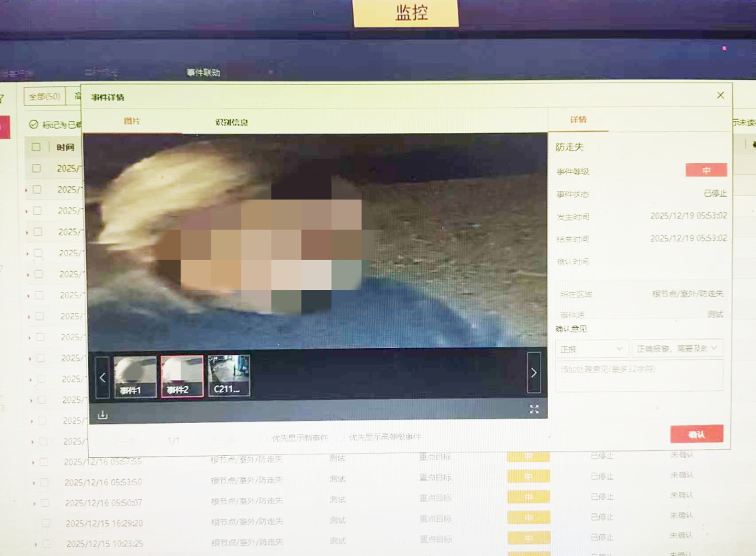The image size is (756, 556).
Task: Click the 标记为已 check-circle icon
Action: point(34,125)
